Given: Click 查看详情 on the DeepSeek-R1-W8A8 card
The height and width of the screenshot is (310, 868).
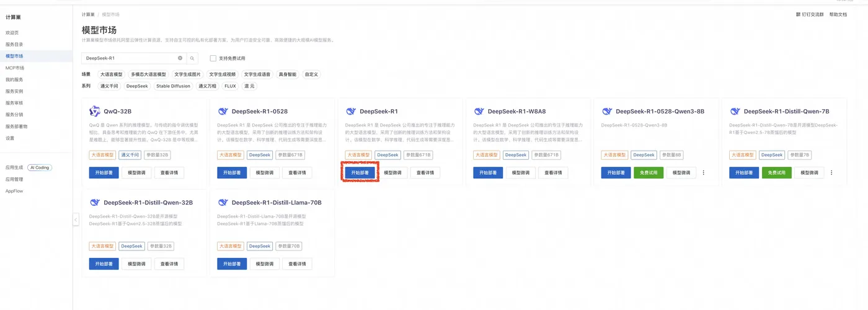Looking at the screenshot, I should coord(554,173).
